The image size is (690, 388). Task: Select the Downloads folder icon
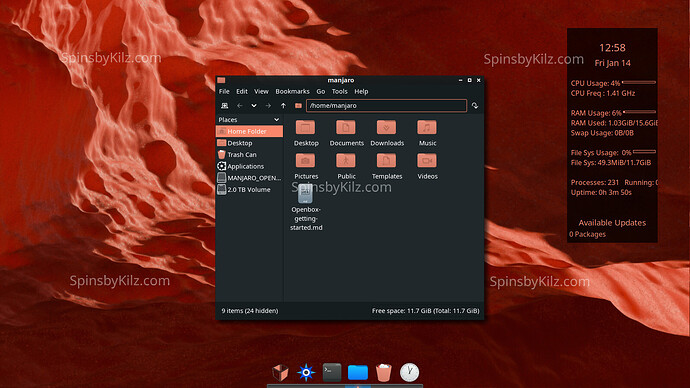point(387,133)
